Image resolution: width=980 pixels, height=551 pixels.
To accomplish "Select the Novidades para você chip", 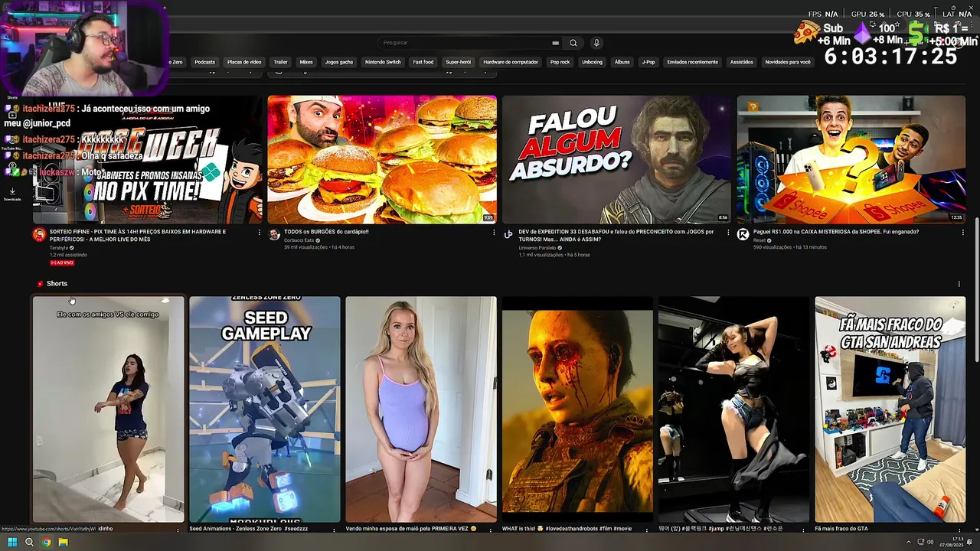I will point(788,62).
